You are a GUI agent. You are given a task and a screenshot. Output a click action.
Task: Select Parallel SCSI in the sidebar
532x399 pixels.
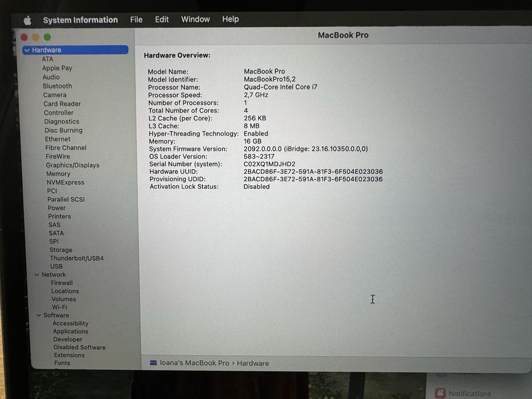66,199
